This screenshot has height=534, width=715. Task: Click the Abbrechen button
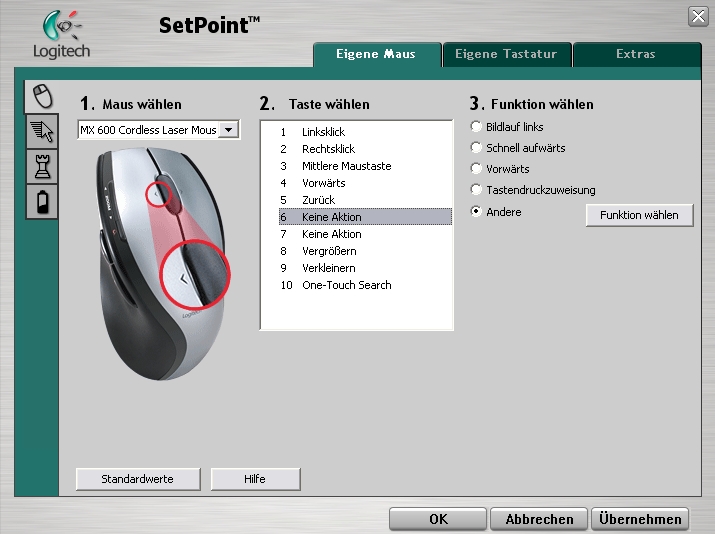[x=539, y=519]
